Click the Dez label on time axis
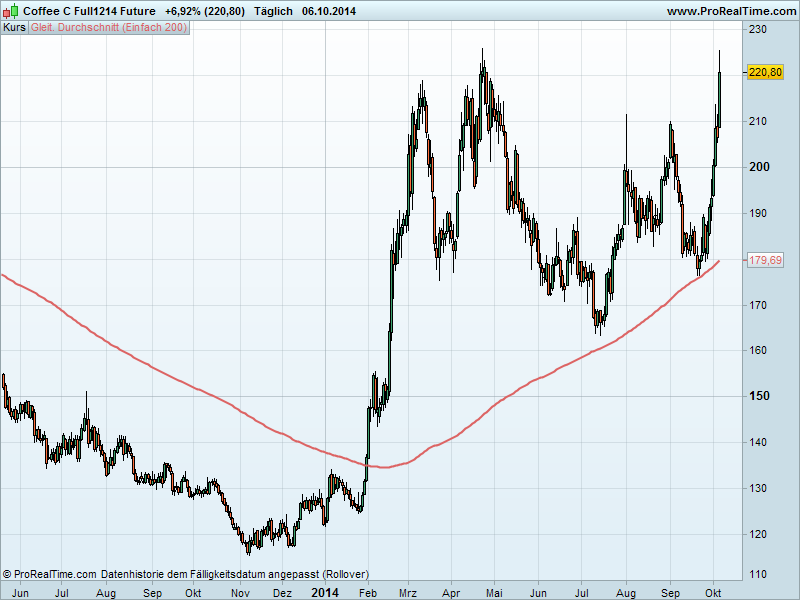This screenshot has width=800, height=600. (282, 593)
